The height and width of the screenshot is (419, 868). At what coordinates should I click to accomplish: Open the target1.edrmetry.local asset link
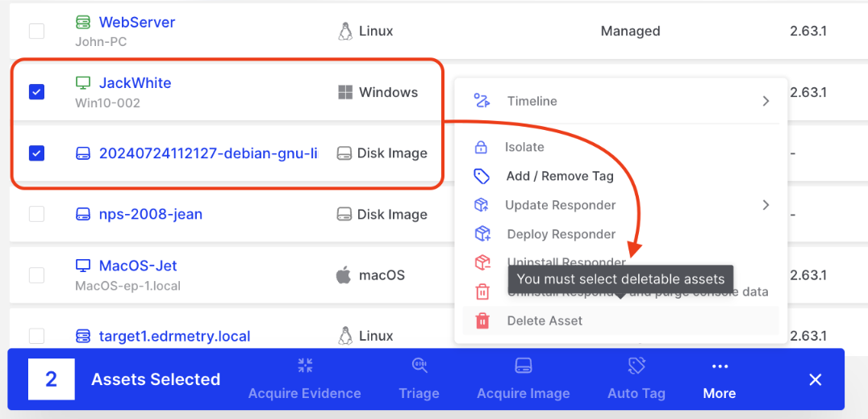tap(174, 336)
